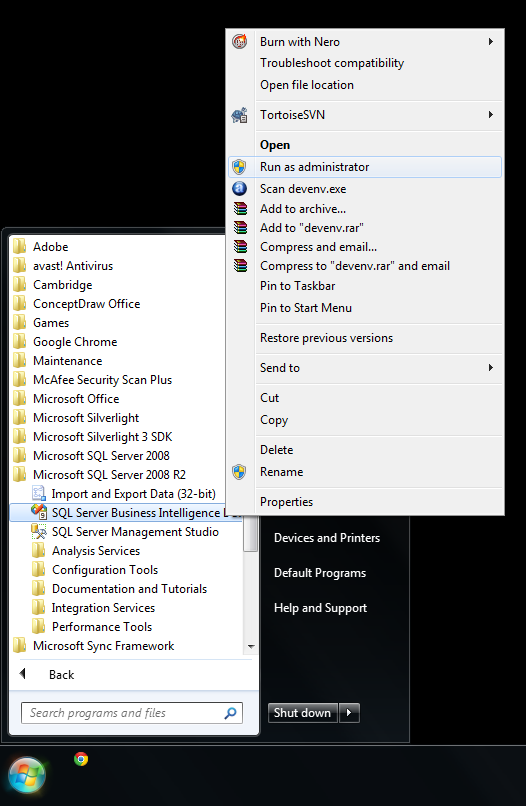Click the WinRAR icon beside Add to archive...
The width and height of the screenshot is (526, 806).
pos(240,208)
